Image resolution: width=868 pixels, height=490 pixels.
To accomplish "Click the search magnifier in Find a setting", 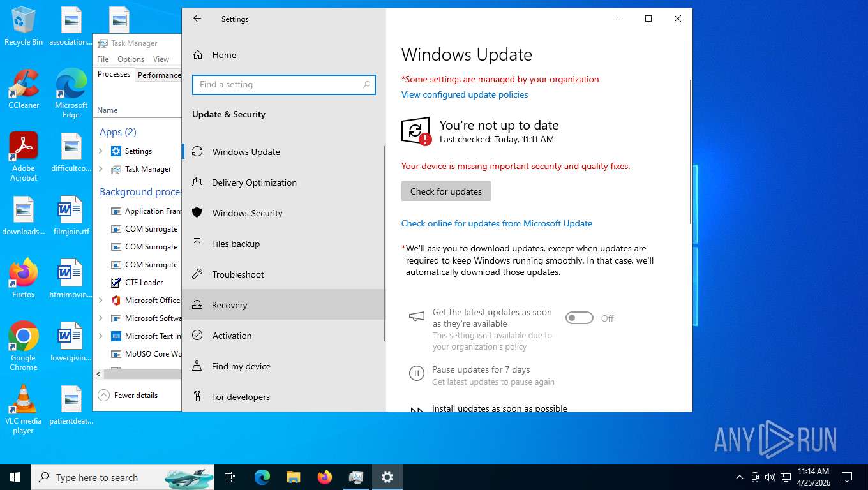I will pos(366,84).
